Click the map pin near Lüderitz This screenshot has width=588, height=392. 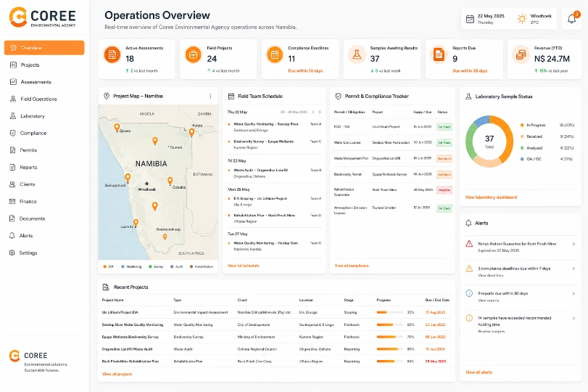tap(136, 223)
